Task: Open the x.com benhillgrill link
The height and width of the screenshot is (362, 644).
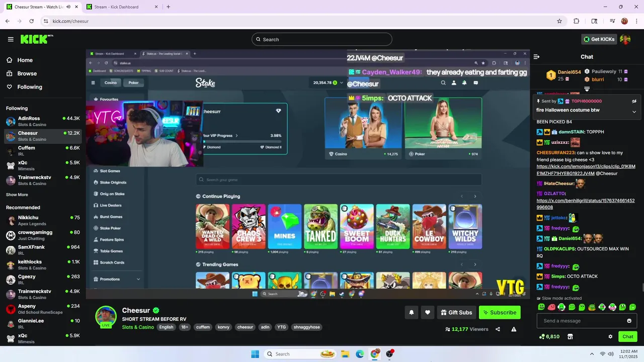Action: pos(586,204)
